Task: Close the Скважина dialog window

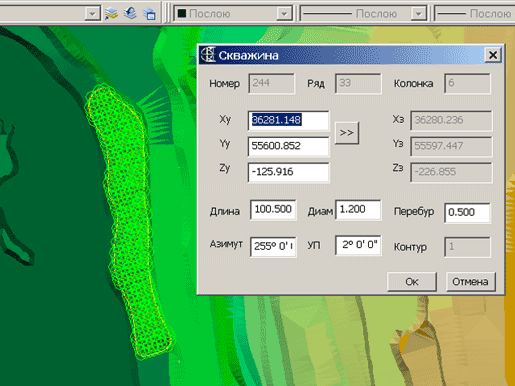Action: [x=493, y=55]
